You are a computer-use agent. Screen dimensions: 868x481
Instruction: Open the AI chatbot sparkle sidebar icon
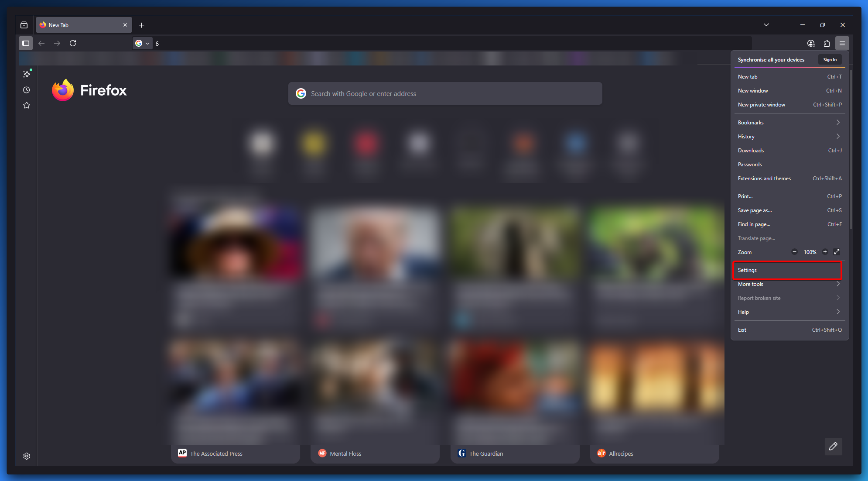pos(27,74)
